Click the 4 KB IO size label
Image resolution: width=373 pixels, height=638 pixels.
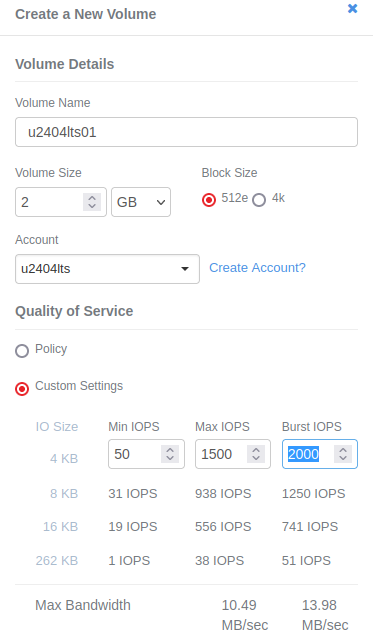[64, 459]
